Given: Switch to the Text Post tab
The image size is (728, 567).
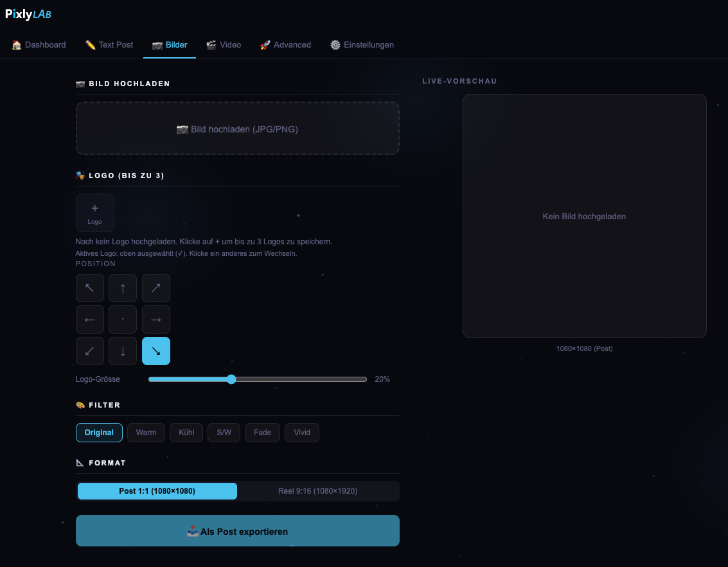Looking at the screenshot, I should point(109,45).
